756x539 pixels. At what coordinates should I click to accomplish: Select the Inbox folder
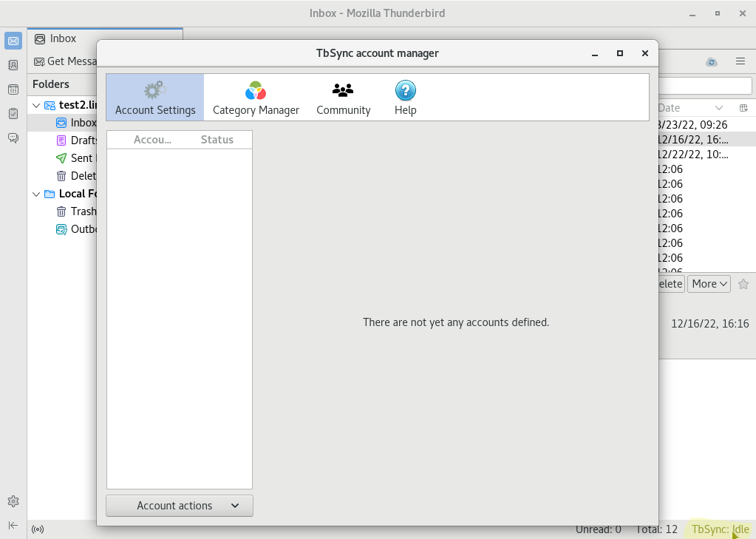(x=62, y=123)
